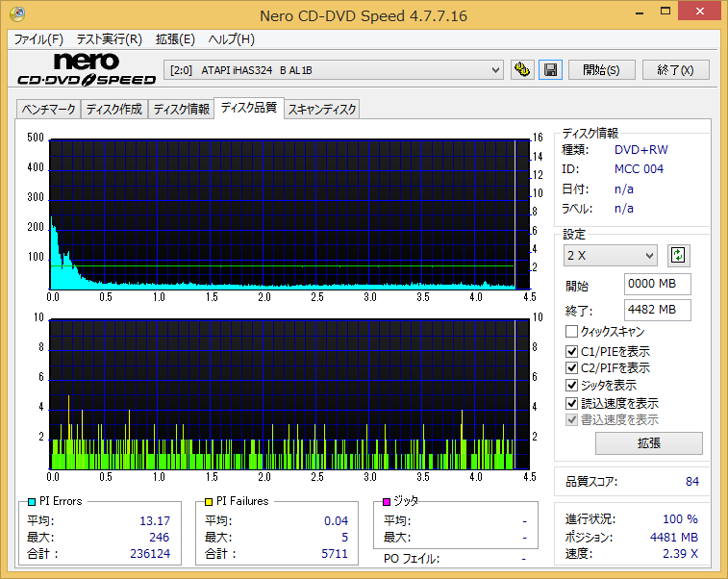Toggle the クイックスキャン checkbox
728x579 pixels.
point(571,332)
